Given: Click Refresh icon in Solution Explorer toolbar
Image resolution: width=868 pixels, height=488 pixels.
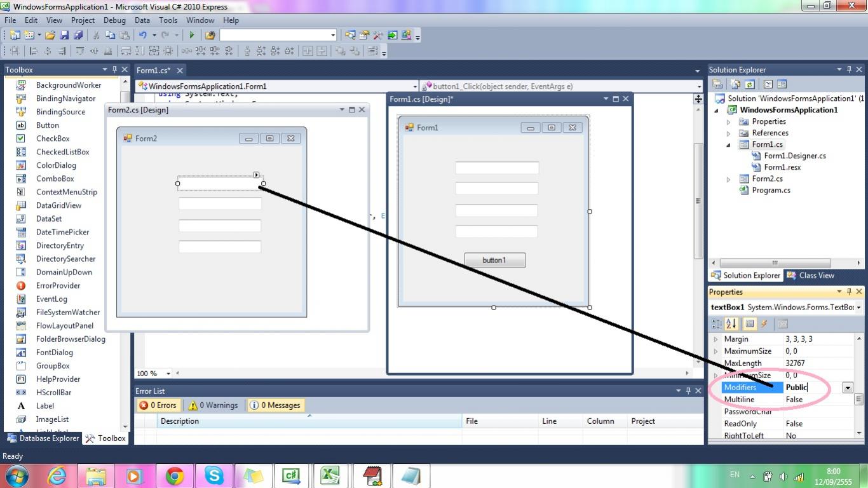Looking at the screenshot, I should point(750,84).
